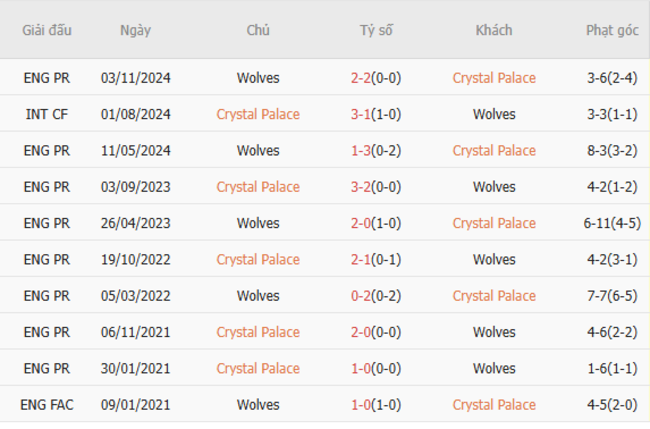Viewport: 650px width, 429px height.
Task: Click the 1-3 score from 11/05/2024
Action: tap(376, 151)
